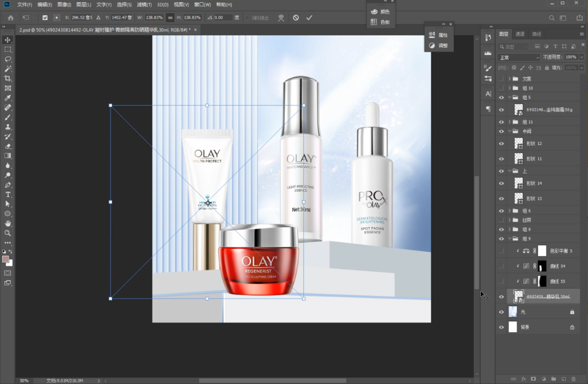Select the Blur tool
The width and height of the screenshot is (588, 384).
[x=8, y=166]
